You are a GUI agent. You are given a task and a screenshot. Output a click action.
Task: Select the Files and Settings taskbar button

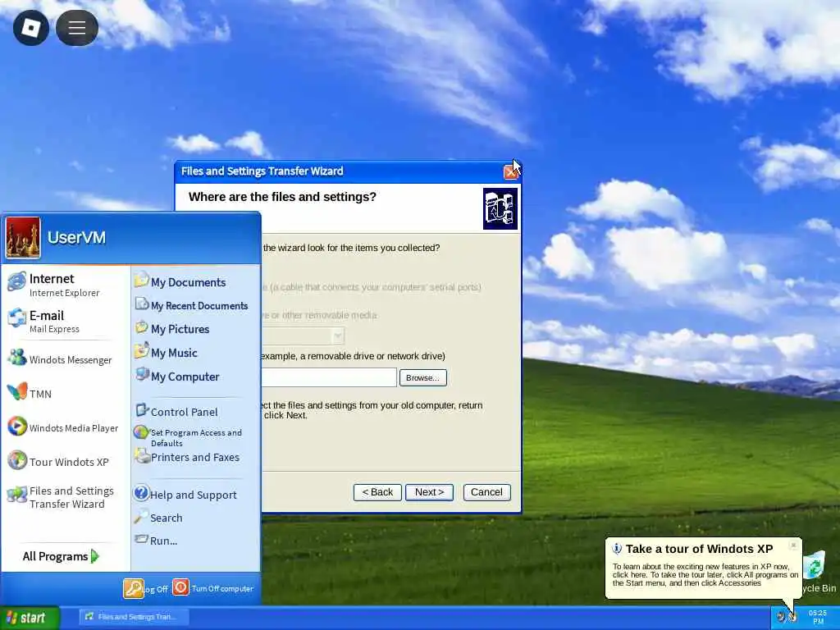pos(135,617)
